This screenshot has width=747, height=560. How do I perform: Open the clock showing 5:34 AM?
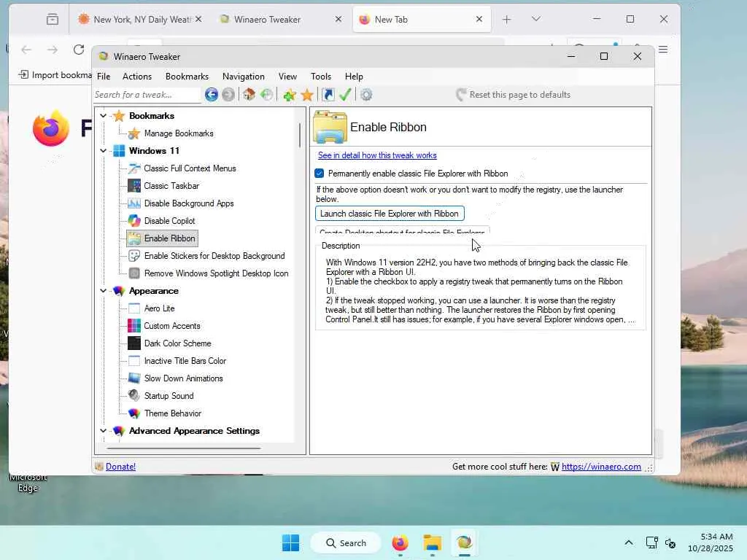point(711,542)
